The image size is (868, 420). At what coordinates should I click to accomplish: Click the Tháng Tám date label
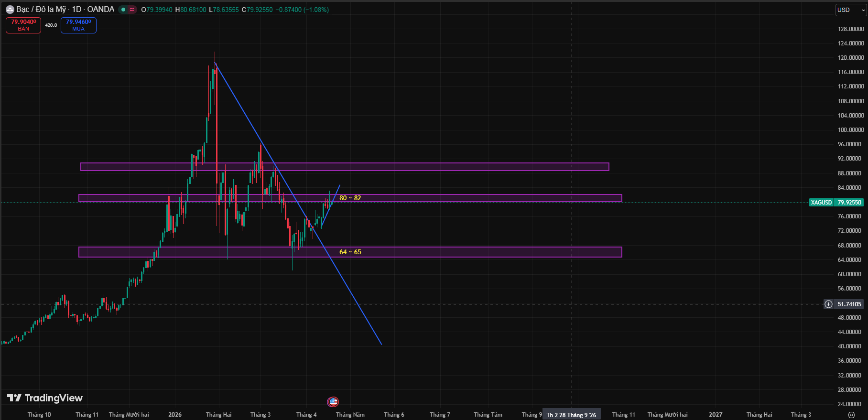click(488, 414)
